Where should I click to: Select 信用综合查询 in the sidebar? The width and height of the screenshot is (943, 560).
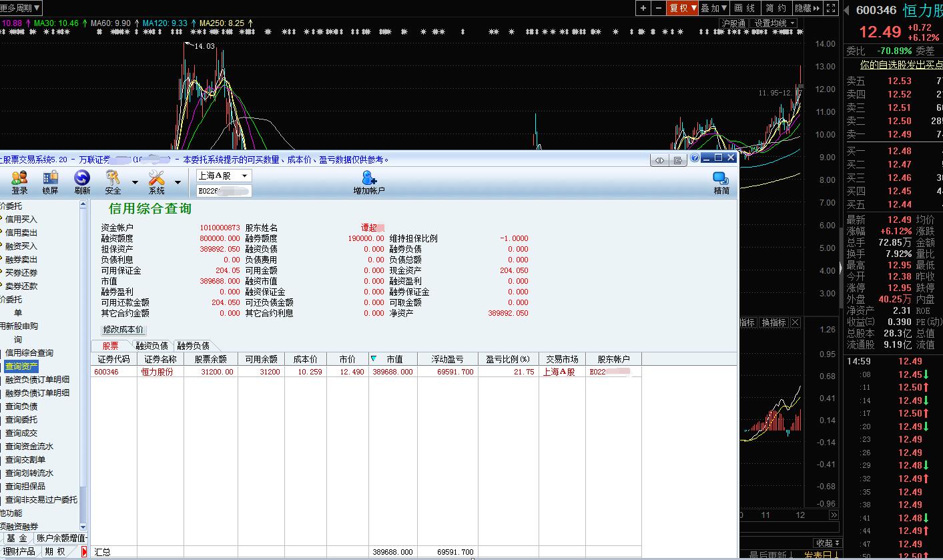[x=29, y=352]
